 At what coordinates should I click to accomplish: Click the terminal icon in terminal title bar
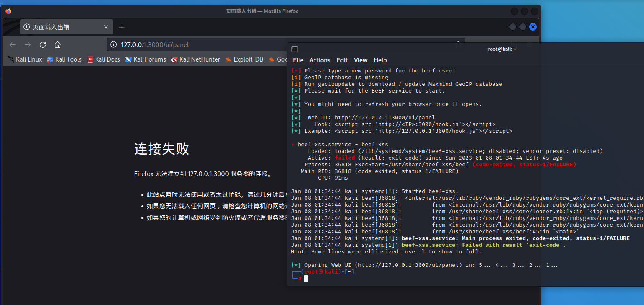[x=295, y=49]
